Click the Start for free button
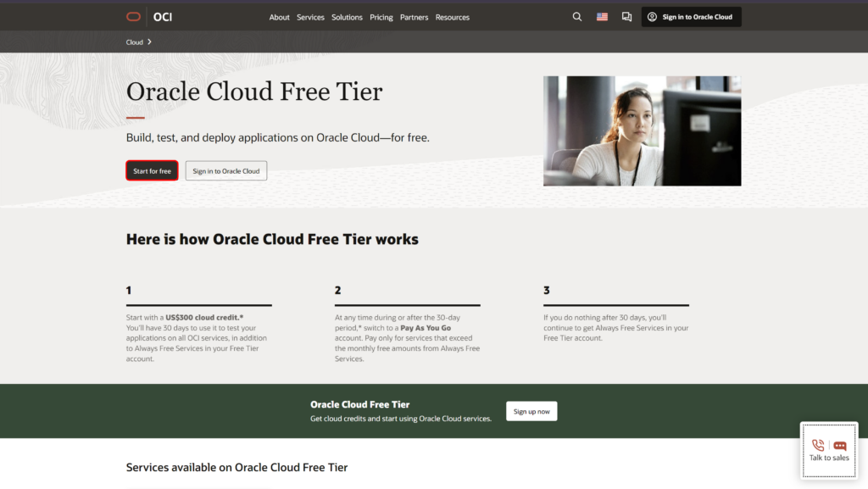 click(152, 170)
